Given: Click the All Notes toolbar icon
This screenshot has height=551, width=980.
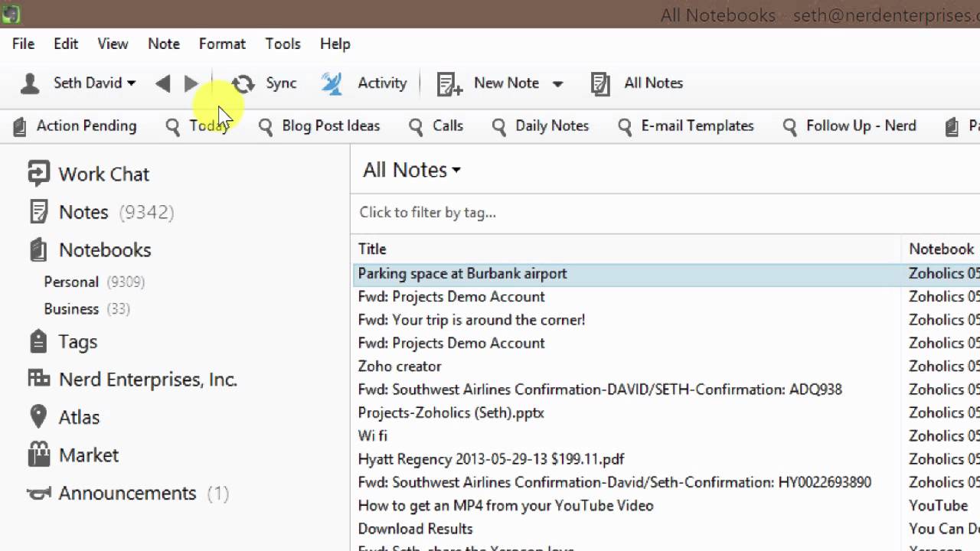Looking at the screenshot, I should 601,83.
